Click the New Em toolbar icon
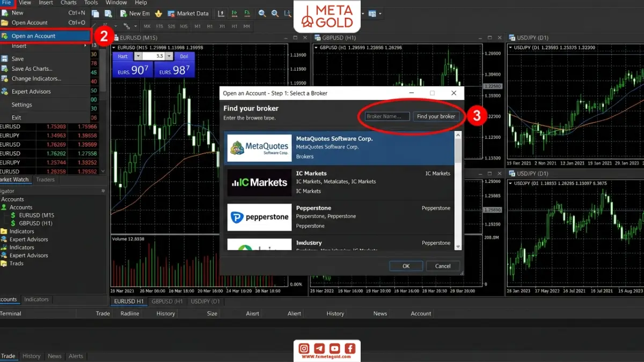The width and height of the screenshot is (644, 362). click(135, 13)
